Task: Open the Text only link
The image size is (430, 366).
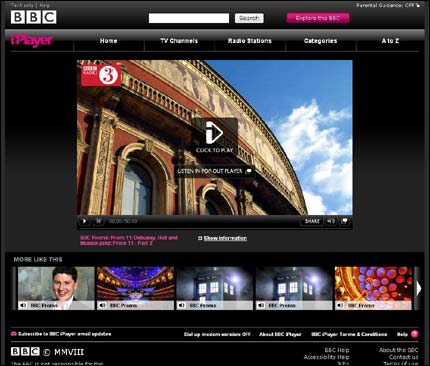Action: pyautogui.click(x=22, y=5)
